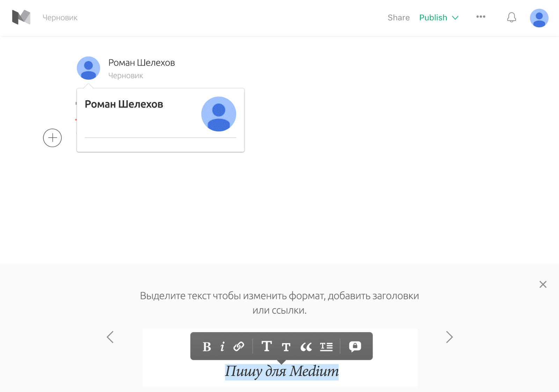The image size is (559, 392).
Task: Open the notifications bell
Action: tap(511, 17)
